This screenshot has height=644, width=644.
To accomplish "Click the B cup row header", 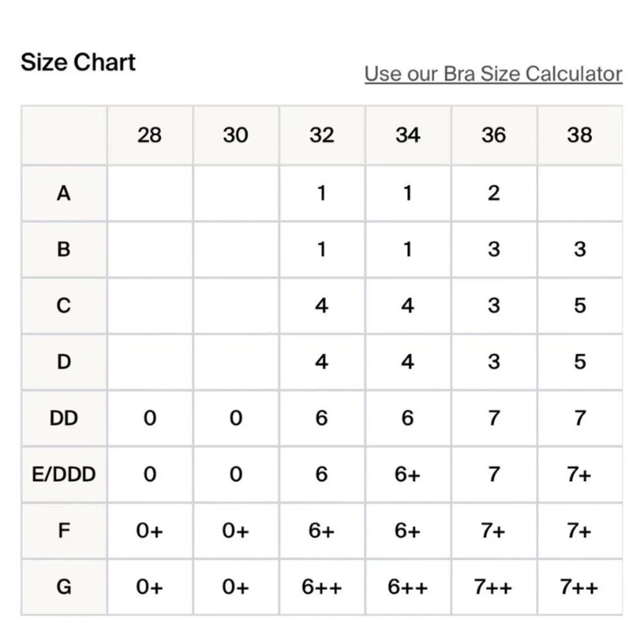I will 64,249.
